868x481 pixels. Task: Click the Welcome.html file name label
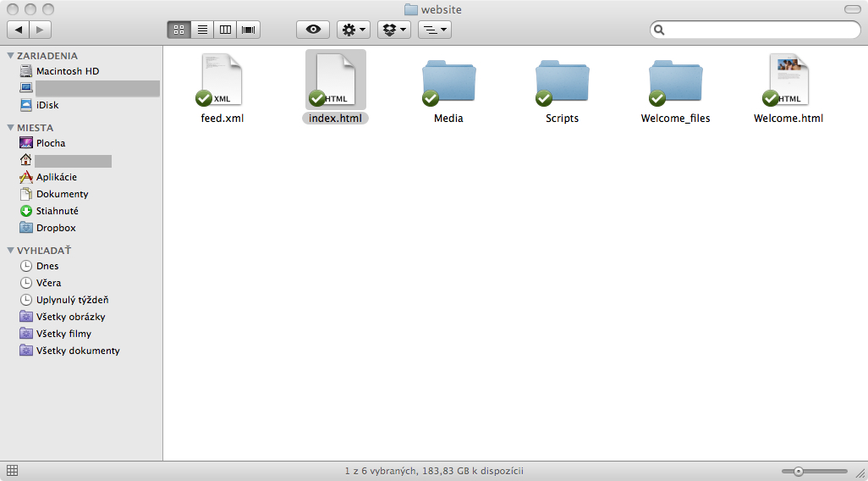pos(788,118)
